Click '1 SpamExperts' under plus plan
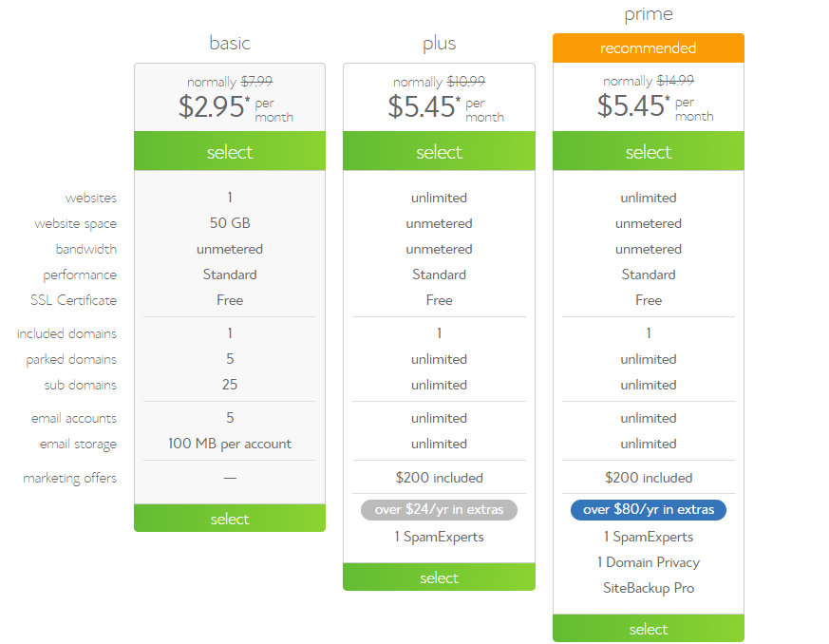829x644 pixels. (439, 538)
